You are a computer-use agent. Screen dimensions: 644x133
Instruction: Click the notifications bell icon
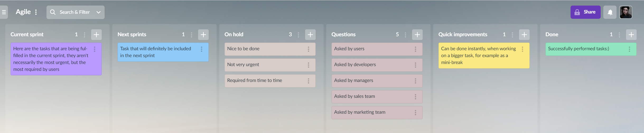pyautogui.click(x=610, y=12)
